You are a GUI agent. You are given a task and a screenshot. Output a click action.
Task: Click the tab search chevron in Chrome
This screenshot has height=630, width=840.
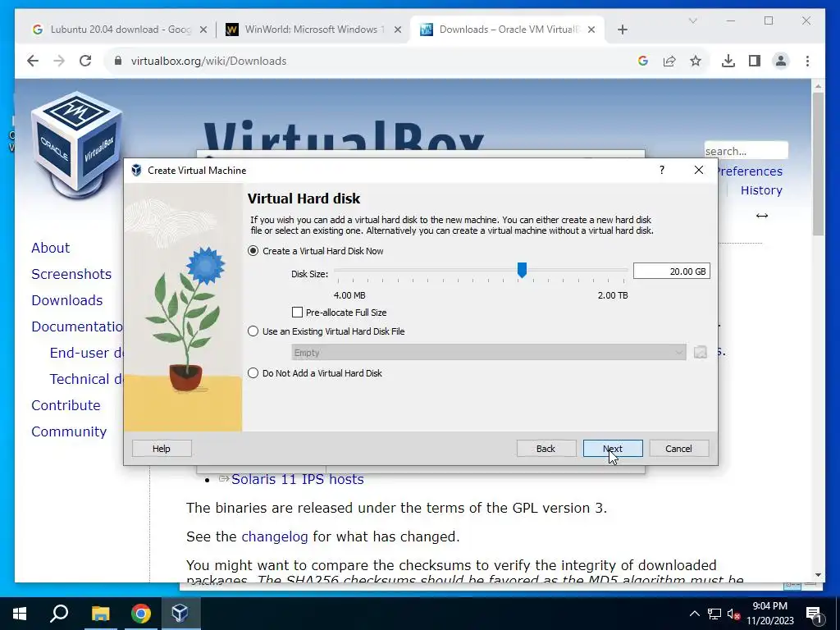(692, 21)
